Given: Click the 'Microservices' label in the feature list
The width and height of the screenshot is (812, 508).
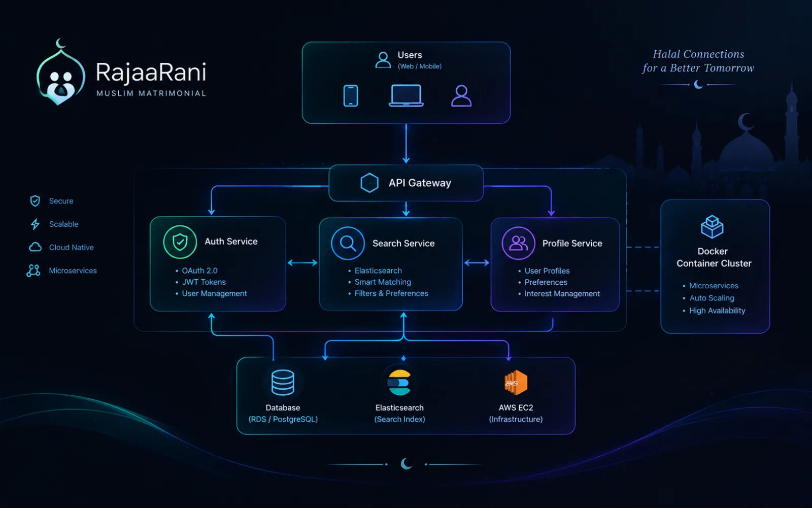Looking at the screenshot, I should point(73,270).
